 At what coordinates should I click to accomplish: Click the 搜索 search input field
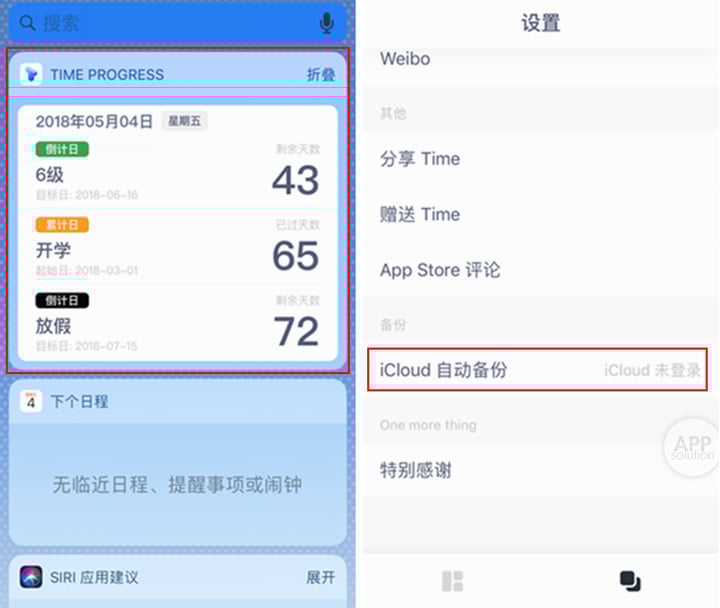(x=177, y=23)
